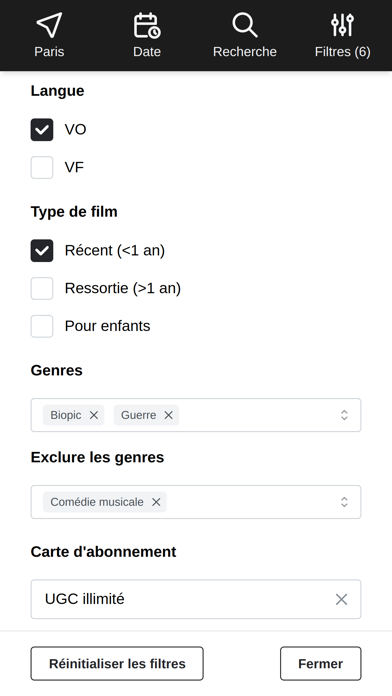This screenshot has height=696, width=392.
Task: Click the Fermer button
Action: [x=321, y=664]
